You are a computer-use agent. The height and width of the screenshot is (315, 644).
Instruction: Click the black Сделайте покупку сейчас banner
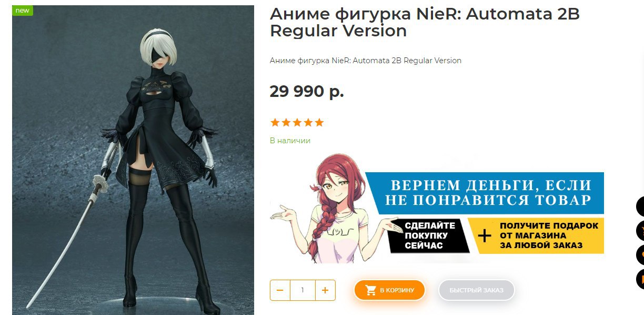[430, 235]
